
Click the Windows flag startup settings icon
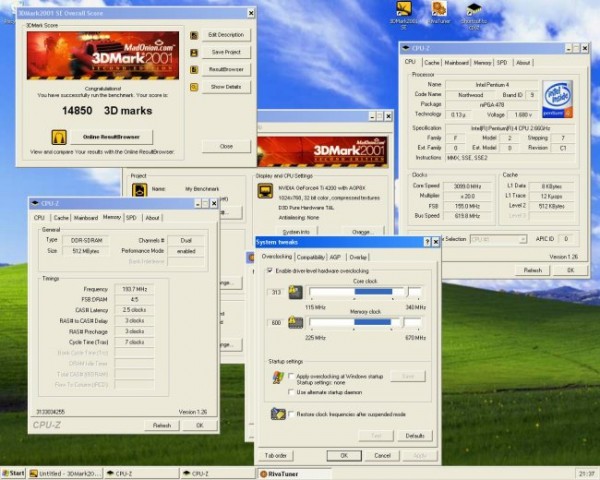coord(278,378)
